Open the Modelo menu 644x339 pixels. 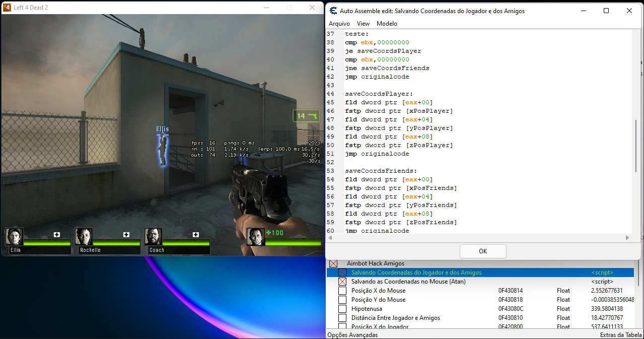(387, 24)
